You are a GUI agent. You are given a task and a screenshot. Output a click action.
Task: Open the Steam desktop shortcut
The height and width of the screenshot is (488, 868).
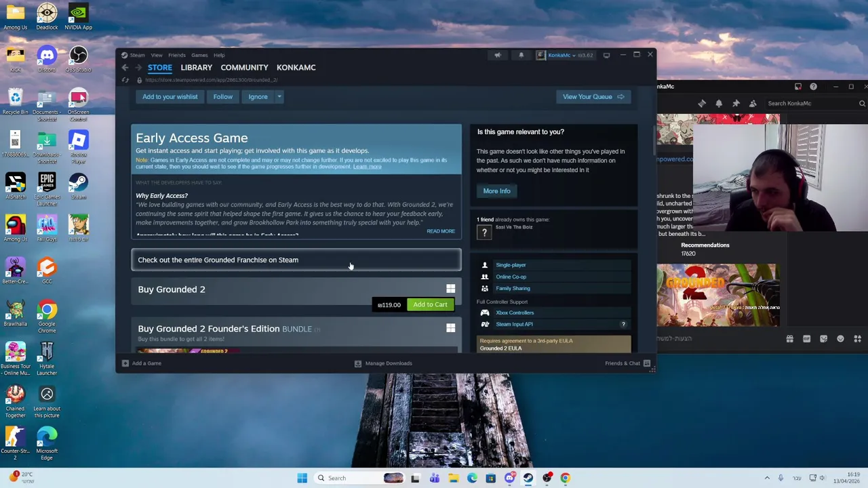tap(78, 186)
